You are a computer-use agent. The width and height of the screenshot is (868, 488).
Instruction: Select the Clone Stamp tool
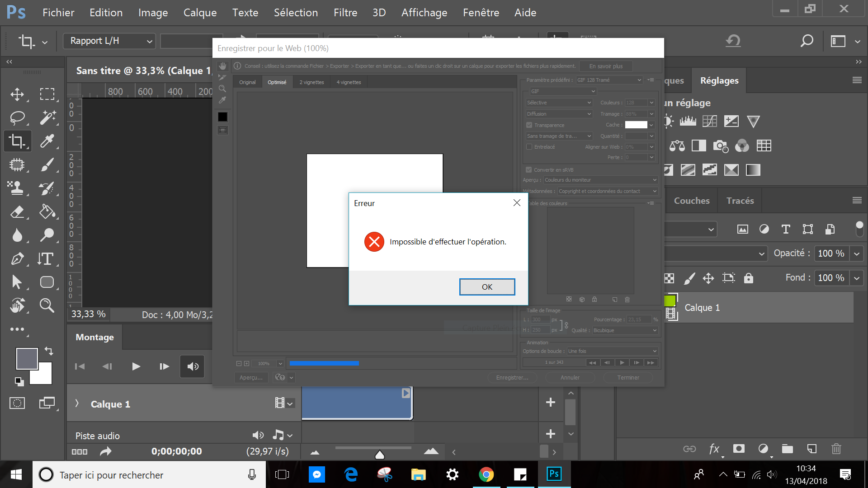tap(17, 188)
